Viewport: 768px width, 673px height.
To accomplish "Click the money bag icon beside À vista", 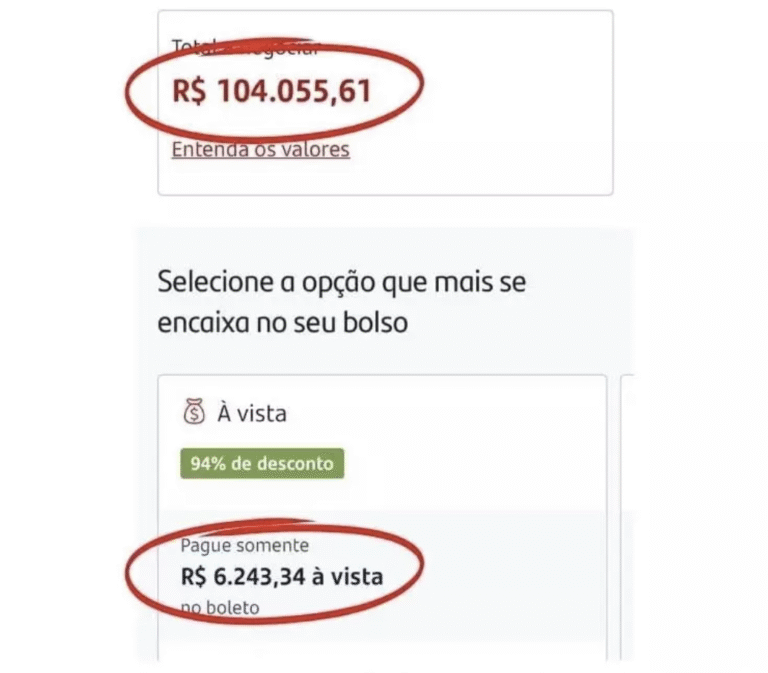I will (194, 412).
